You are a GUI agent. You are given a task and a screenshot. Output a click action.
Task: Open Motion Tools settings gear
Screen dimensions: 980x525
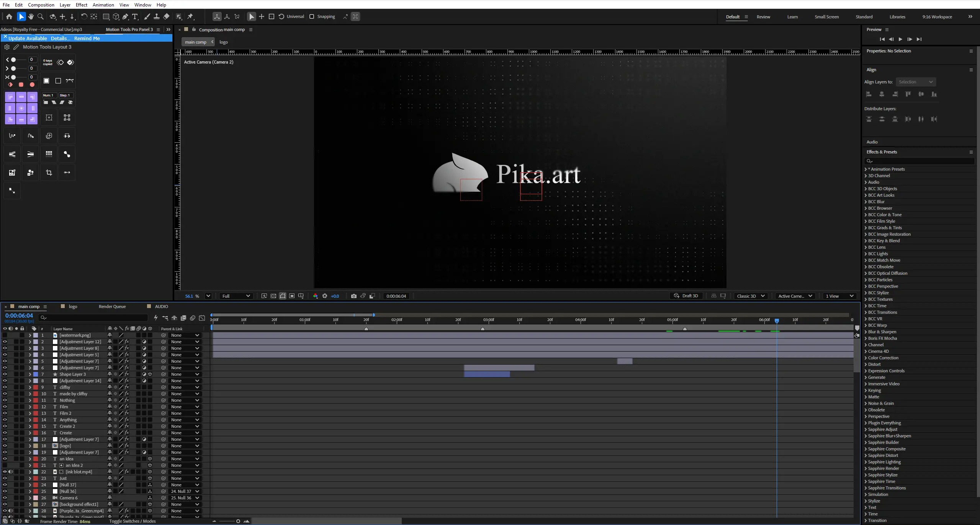tap(7, 47)
